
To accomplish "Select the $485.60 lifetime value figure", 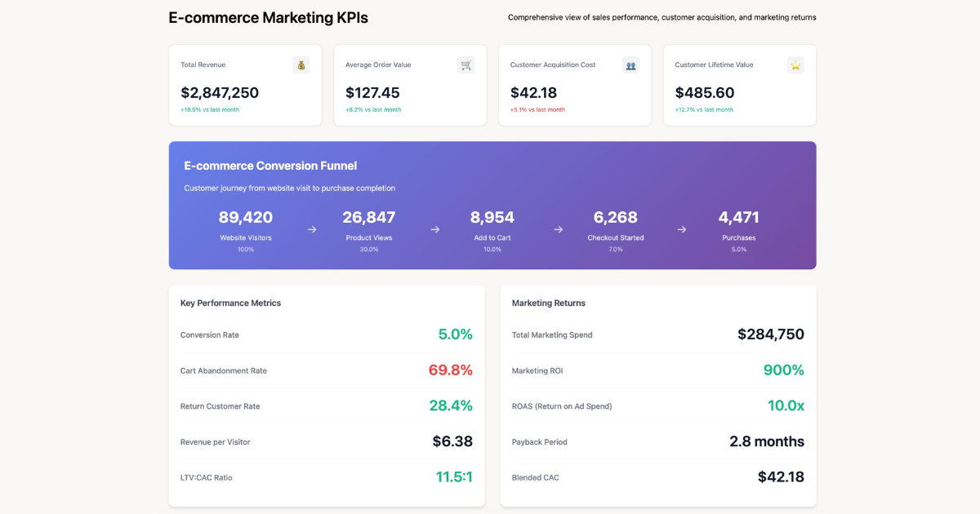I will point(705,93).
